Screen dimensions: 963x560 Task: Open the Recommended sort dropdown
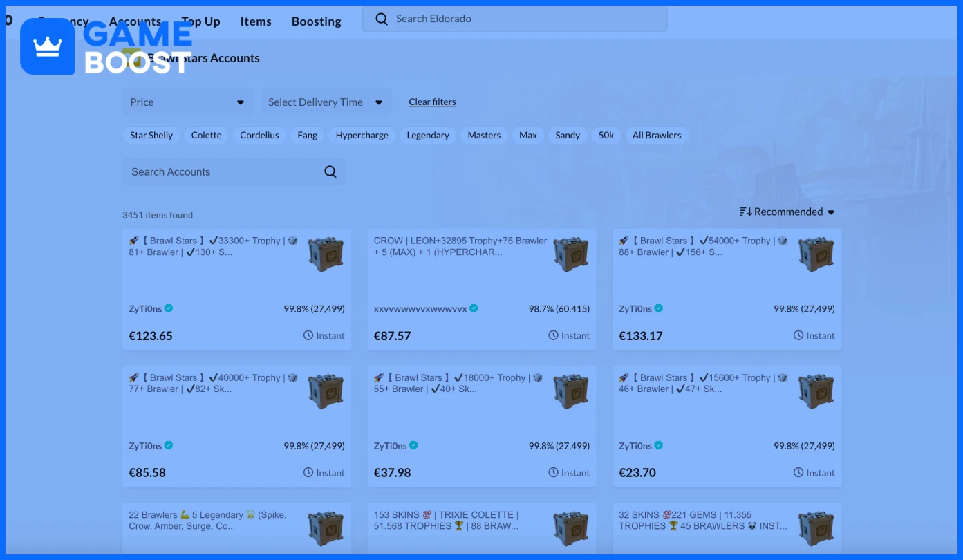(787, 212)
